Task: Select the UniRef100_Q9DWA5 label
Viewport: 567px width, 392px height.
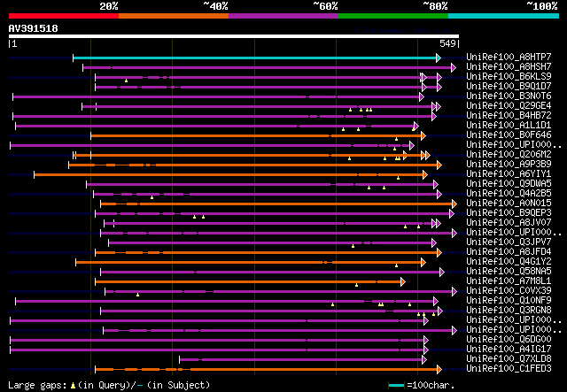Action: point(509,184)
